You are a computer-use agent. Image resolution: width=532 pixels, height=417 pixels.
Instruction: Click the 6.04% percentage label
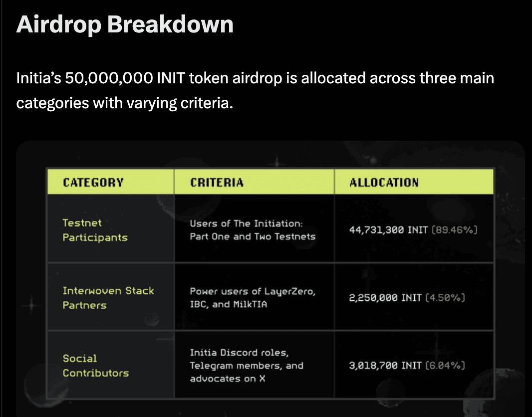445,366
